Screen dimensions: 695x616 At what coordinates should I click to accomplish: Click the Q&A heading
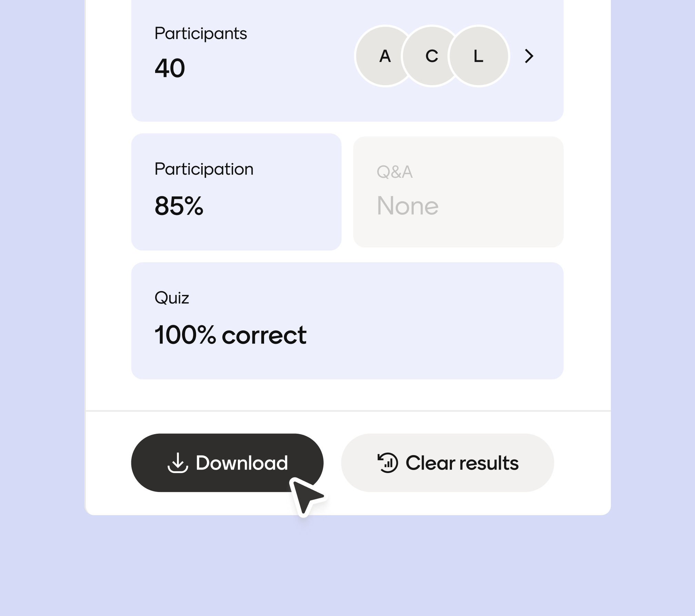coord(394,172)
